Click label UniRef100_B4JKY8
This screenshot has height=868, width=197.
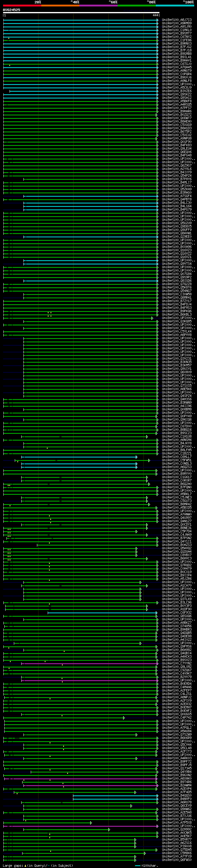point(177,443)
